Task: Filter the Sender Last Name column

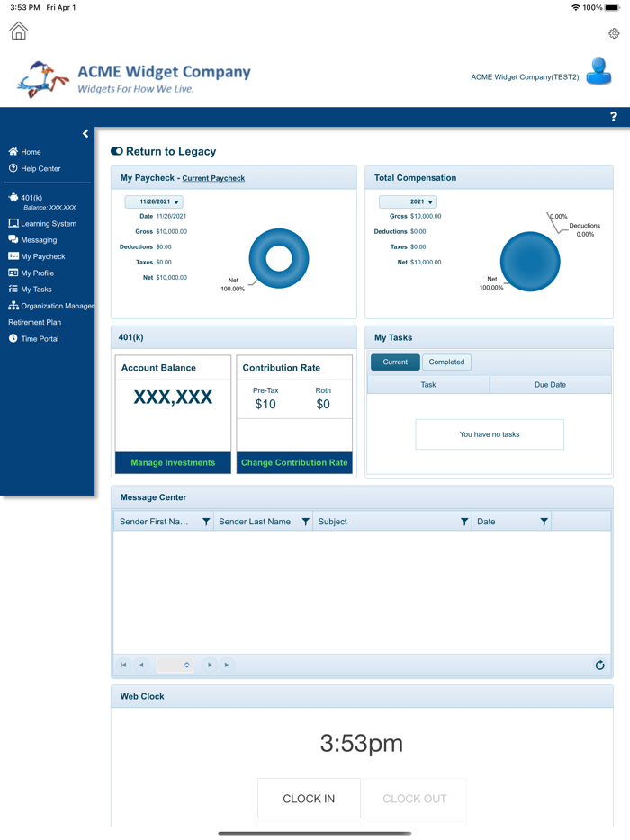Action: coord(305,522)
